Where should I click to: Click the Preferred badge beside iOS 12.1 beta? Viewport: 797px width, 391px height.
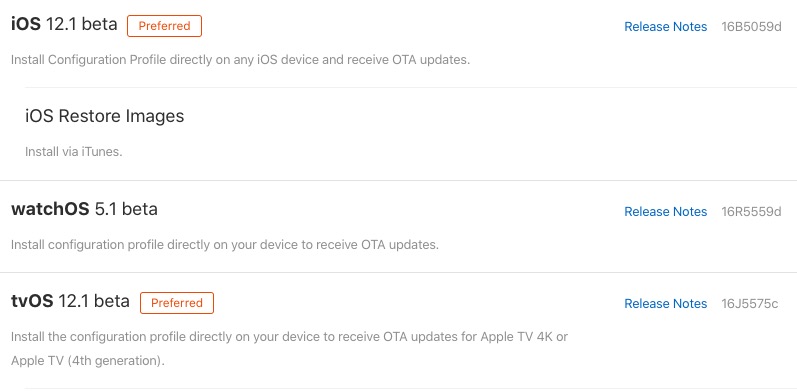point(164,26)
